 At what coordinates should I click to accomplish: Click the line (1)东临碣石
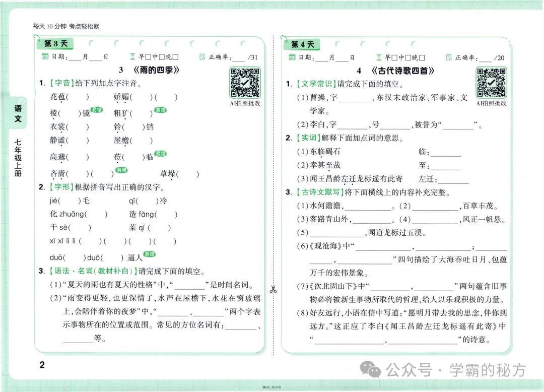pyautogui.click(x=318, y=152)
